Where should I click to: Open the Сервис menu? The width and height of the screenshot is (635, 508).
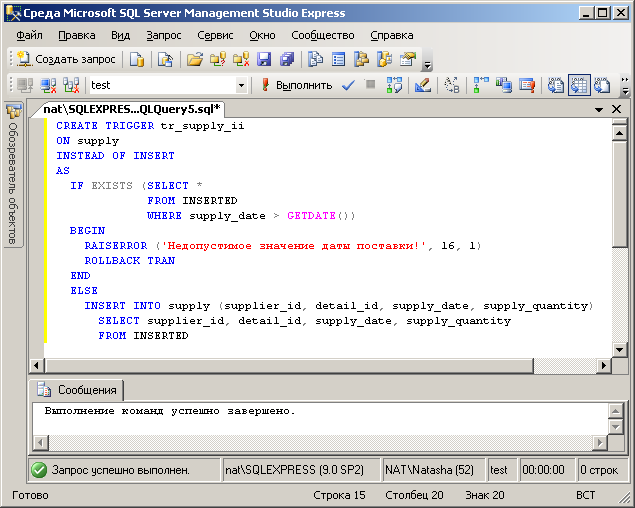click(215, 36)
